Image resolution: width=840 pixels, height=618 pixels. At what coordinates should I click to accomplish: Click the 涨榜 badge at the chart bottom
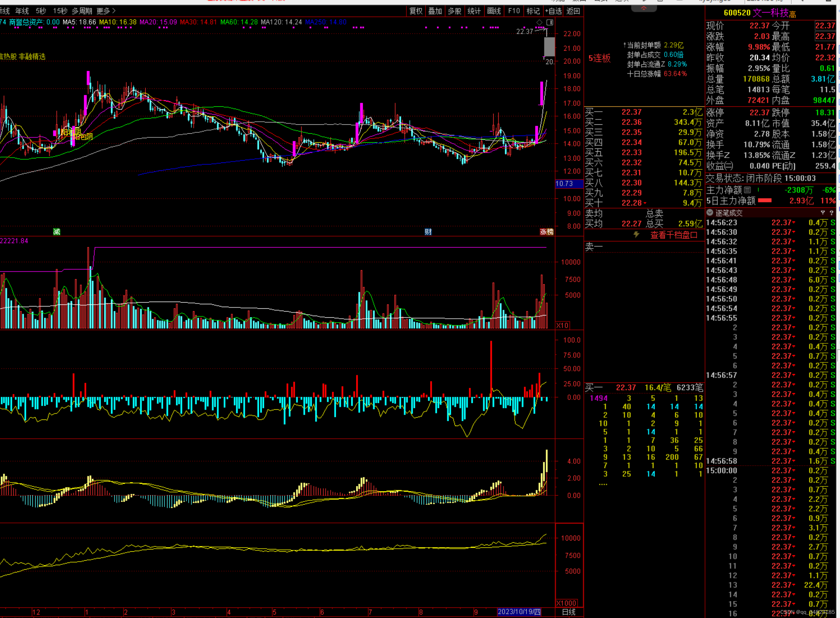(x=547, y=232)
